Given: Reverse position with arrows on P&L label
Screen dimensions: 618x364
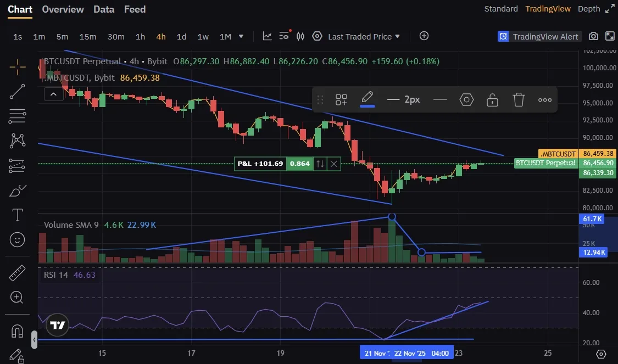Looking at the screenshot, I should click(320, 164).
